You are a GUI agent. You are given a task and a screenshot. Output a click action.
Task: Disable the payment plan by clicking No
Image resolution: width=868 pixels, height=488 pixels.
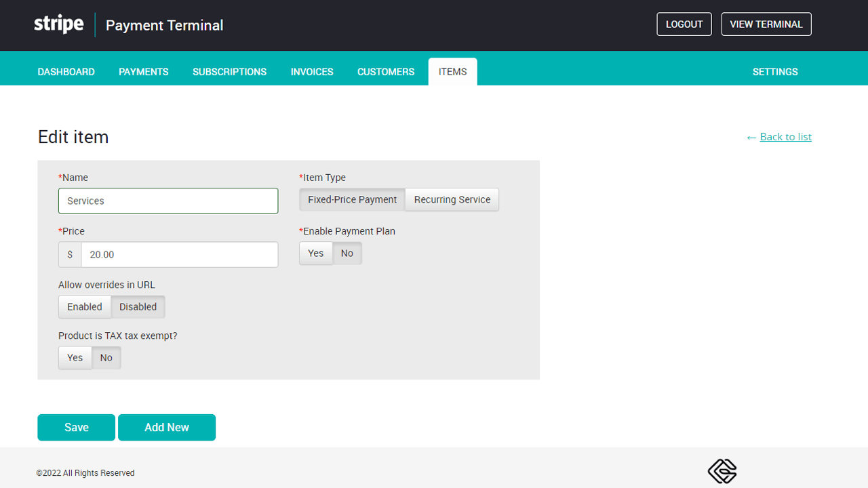[347, 253]
